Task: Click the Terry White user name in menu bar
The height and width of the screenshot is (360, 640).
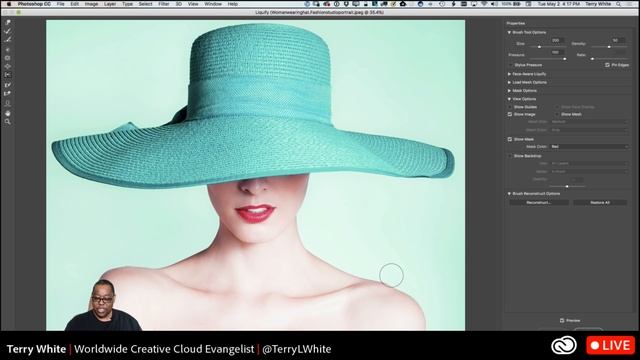Action: coord(598,4)
